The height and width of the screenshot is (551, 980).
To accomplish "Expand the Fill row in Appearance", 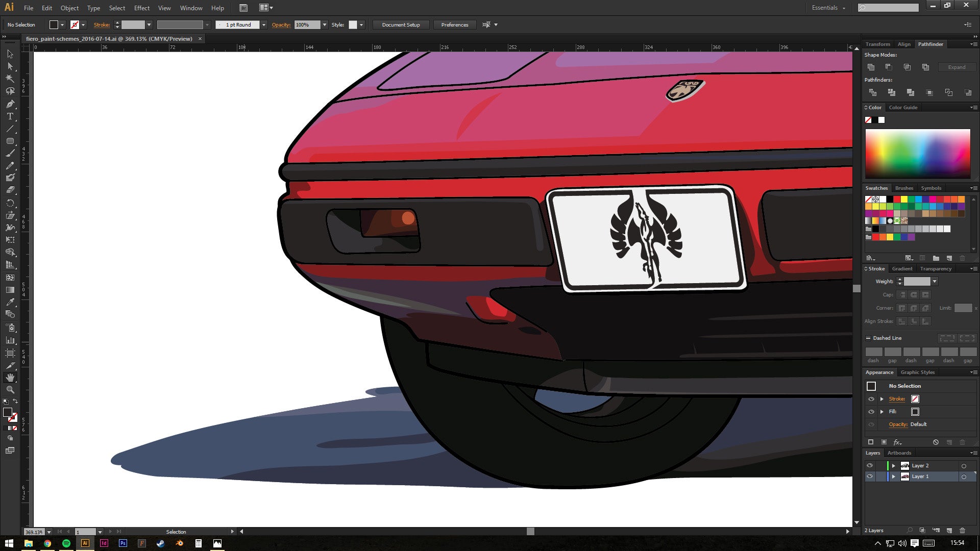I will pyautogui.click(x=882, y=412).
